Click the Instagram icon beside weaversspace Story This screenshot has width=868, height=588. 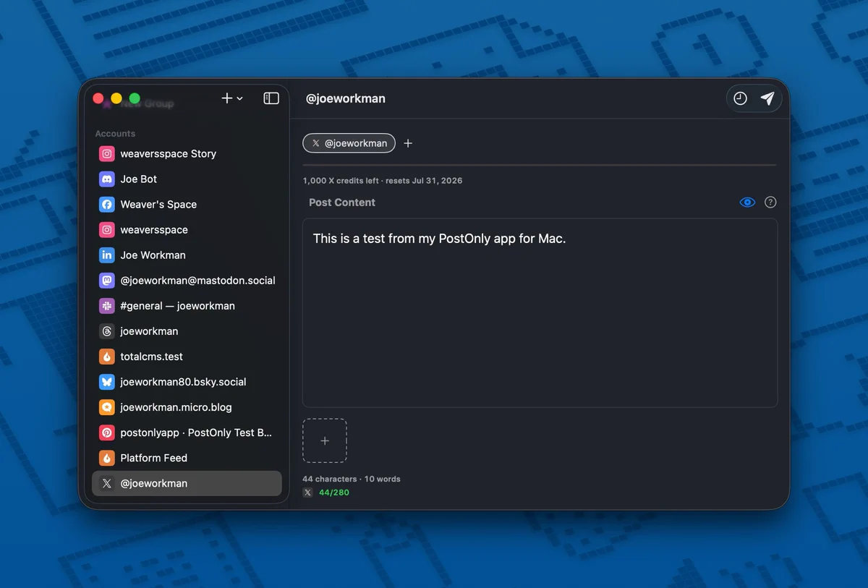tap(107, 154)
